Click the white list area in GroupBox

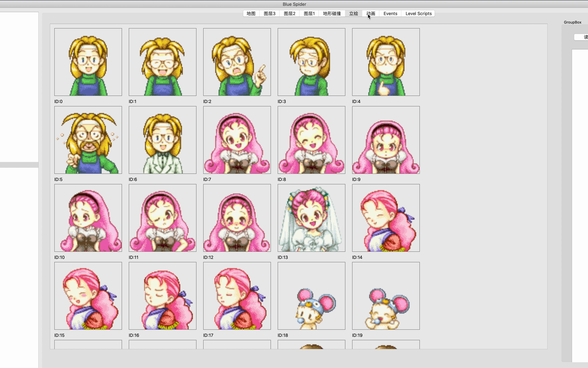(580, 206)
